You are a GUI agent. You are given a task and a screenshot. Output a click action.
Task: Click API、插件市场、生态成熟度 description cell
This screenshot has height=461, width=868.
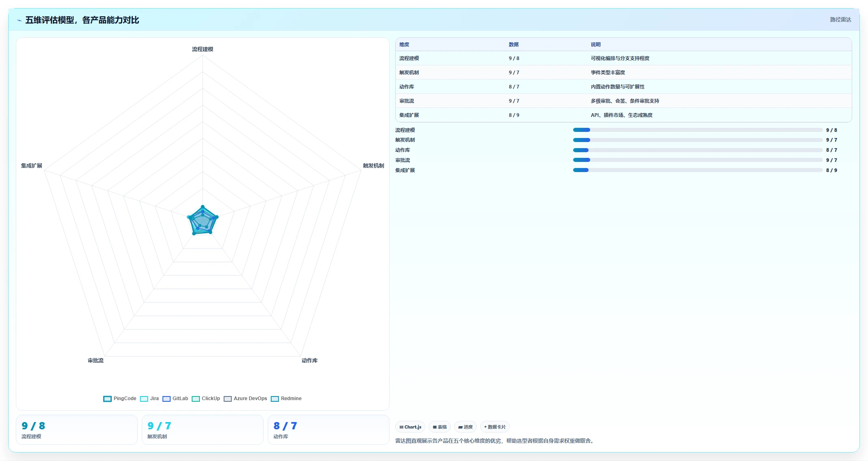click(621, 115)
